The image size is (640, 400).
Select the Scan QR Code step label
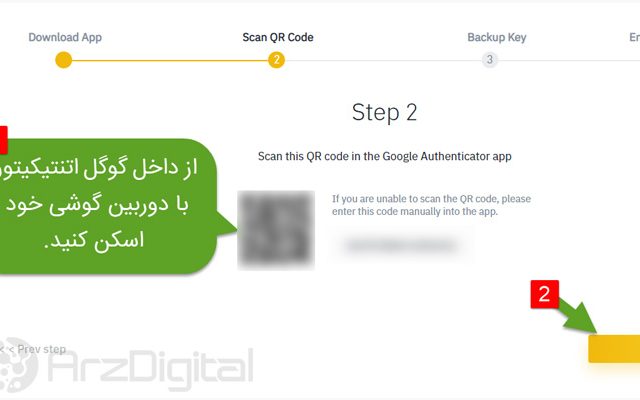pos(278,38)
